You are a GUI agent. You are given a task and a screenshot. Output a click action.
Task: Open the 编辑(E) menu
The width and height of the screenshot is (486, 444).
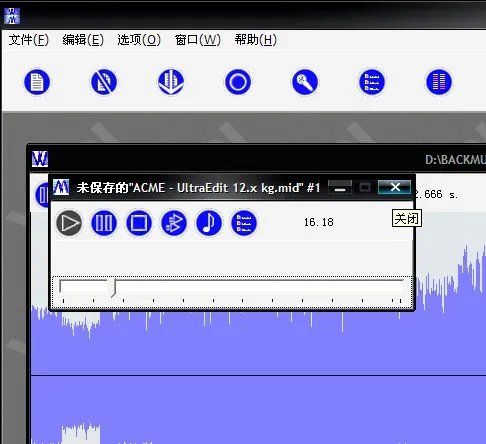pos(83,40)
